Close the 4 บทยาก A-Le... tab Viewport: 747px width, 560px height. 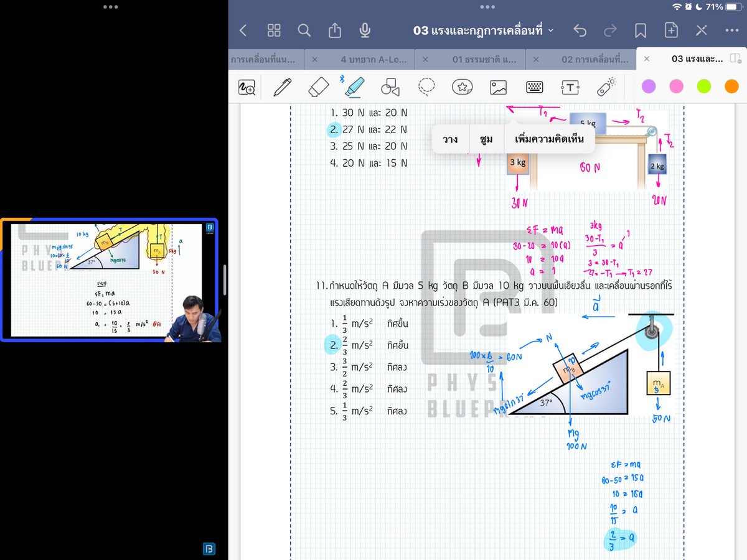[314, 59]
